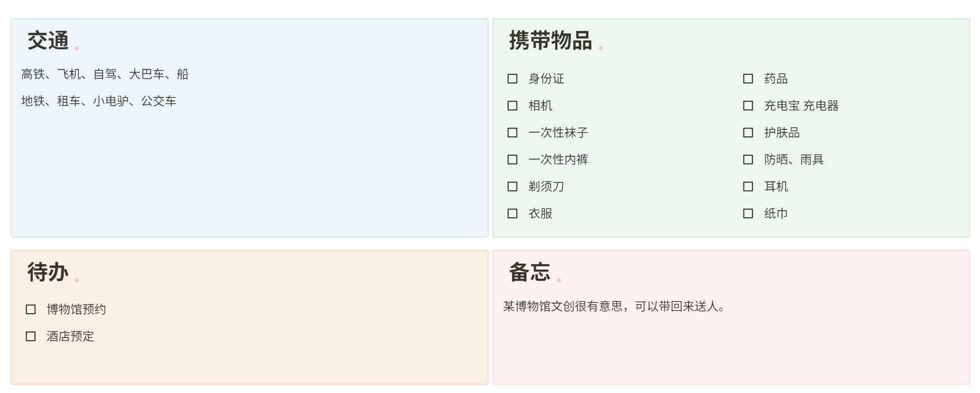Tick the 耳机 checkbox
The height and width of the screenshot is (393, 980).
click(x=748, y=187)
